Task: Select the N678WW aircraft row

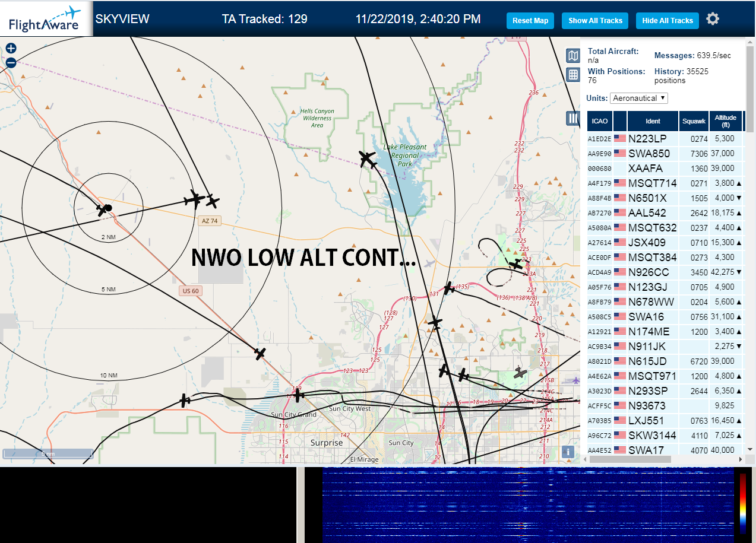Action: click(x=665, y=302)
